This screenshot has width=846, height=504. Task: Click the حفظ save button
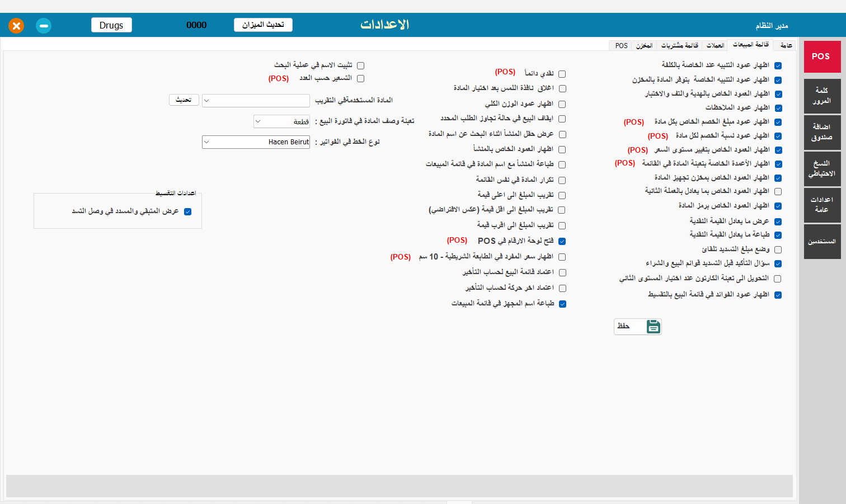pos(637,327)
